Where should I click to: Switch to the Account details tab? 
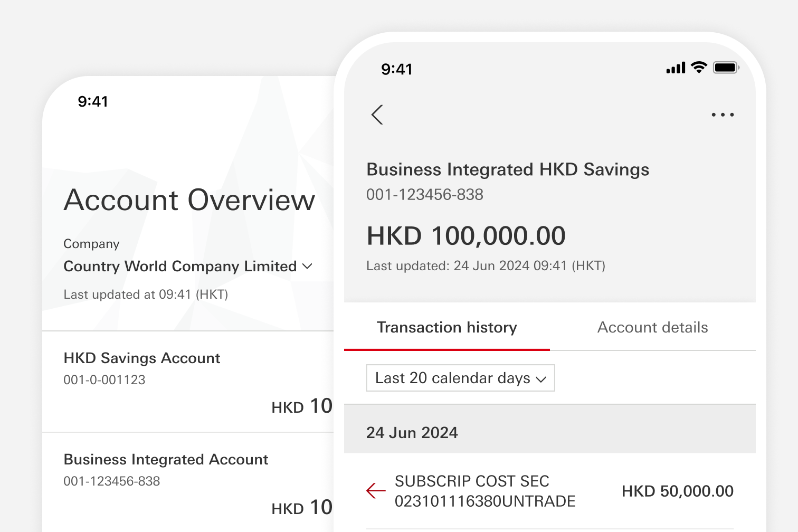tap(652, 328)
